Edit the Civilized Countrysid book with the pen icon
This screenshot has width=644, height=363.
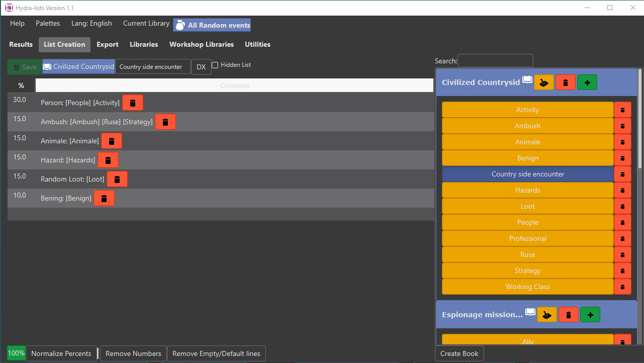click(543, 82)
